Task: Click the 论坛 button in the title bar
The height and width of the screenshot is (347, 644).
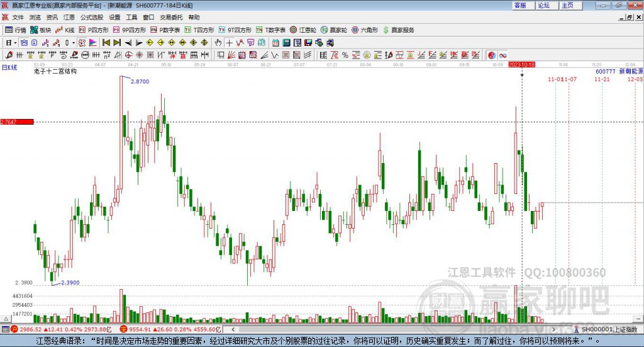Action: [547, 5]
